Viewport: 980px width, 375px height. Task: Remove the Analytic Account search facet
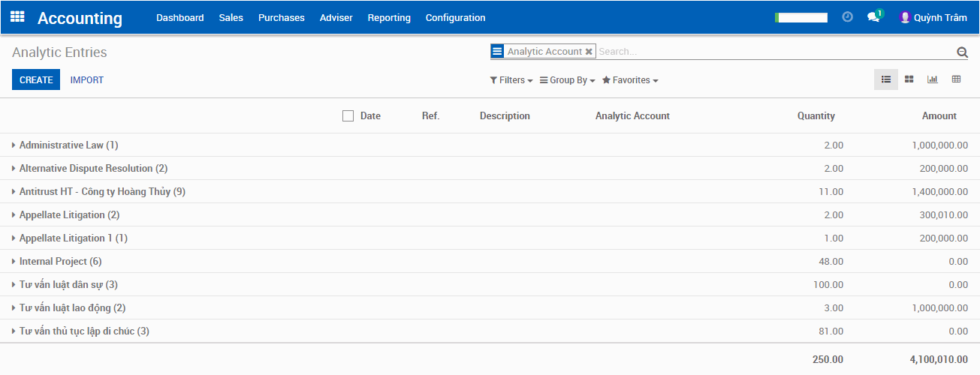point(589,52)
